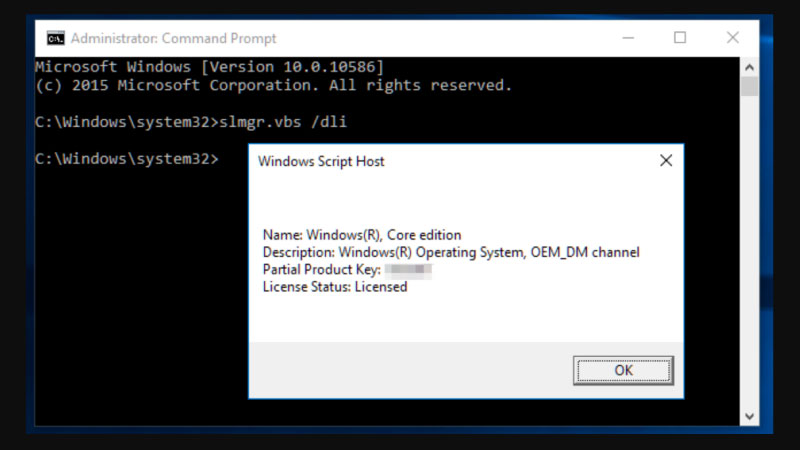The width and height of the screenshot is (800, 450).
Task: Click the console scrollbar up arrow
Action: pos(749,66)
